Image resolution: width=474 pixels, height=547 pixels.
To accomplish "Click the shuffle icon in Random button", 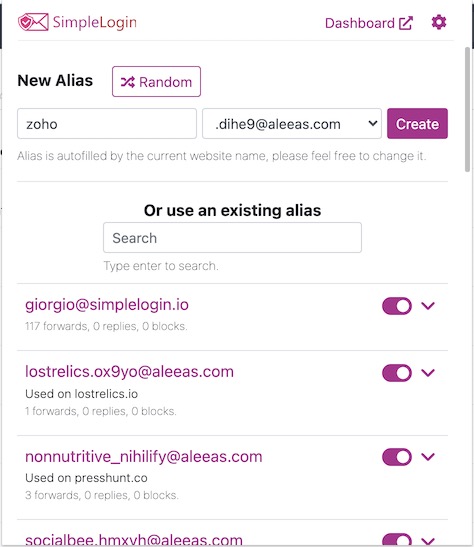I will 128,82.
